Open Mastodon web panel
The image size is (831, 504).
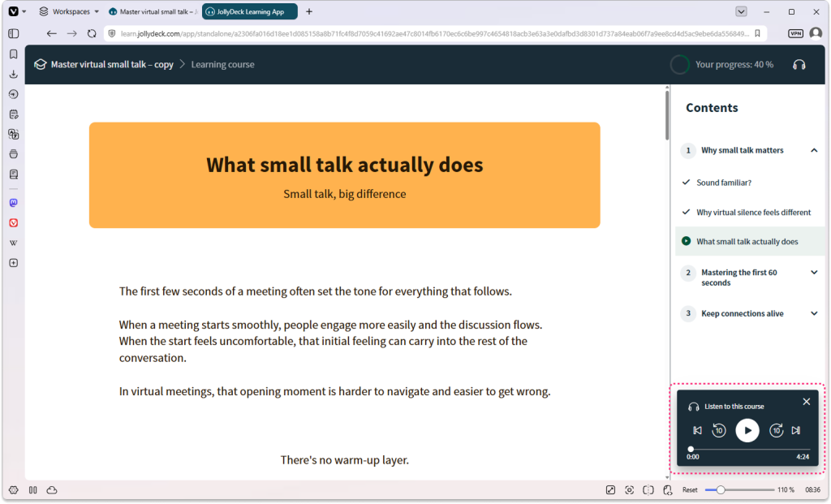14,203
